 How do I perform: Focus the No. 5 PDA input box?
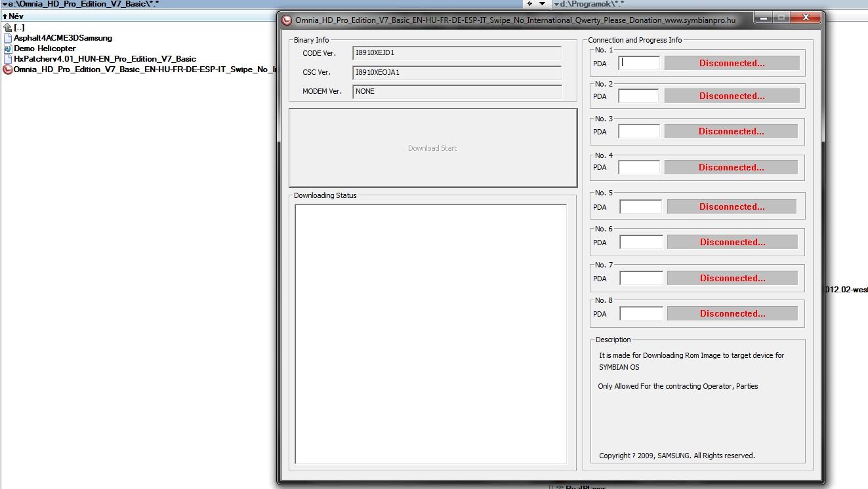click(641, 206)
